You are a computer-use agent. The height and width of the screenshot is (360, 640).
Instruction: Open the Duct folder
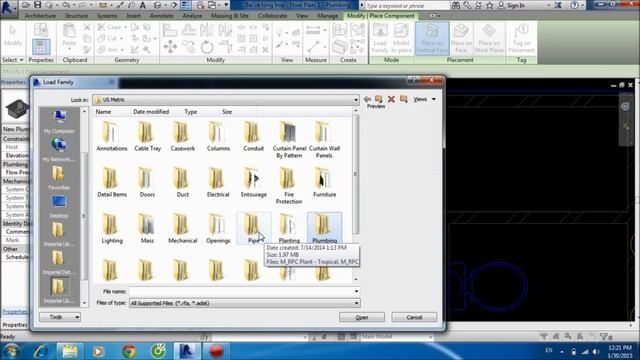[x=182, y=182]
